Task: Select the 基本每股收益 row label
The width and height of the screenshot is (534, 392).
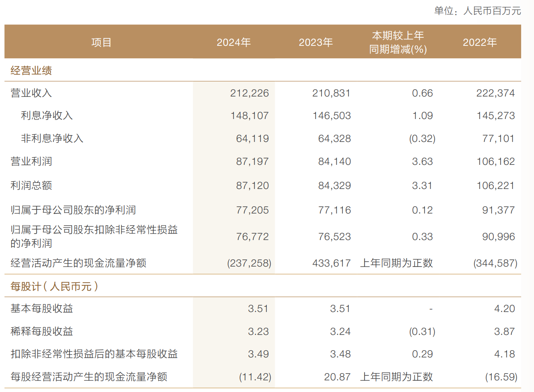Action: tap(42, 309)
